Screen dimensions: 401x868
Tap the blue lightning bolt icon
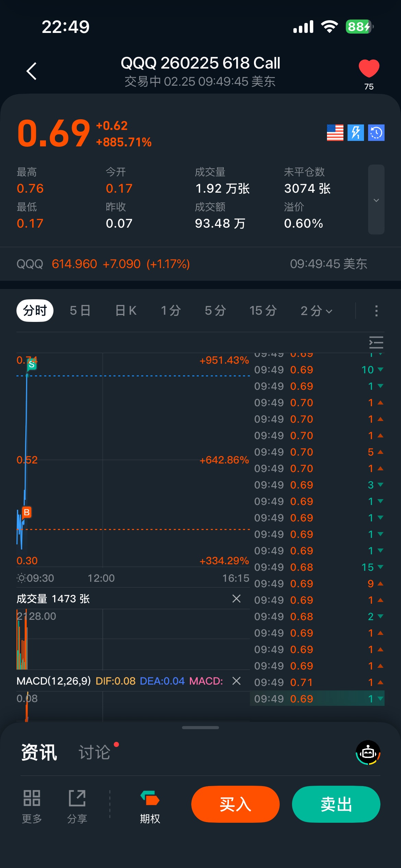pos(355,133)
